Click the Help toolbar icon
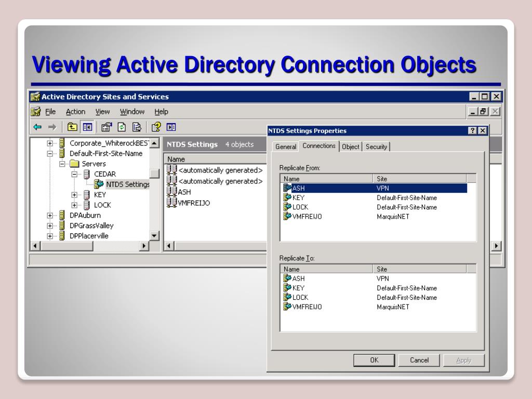Viewport: 532px width, 399px height. click(156, 127)
